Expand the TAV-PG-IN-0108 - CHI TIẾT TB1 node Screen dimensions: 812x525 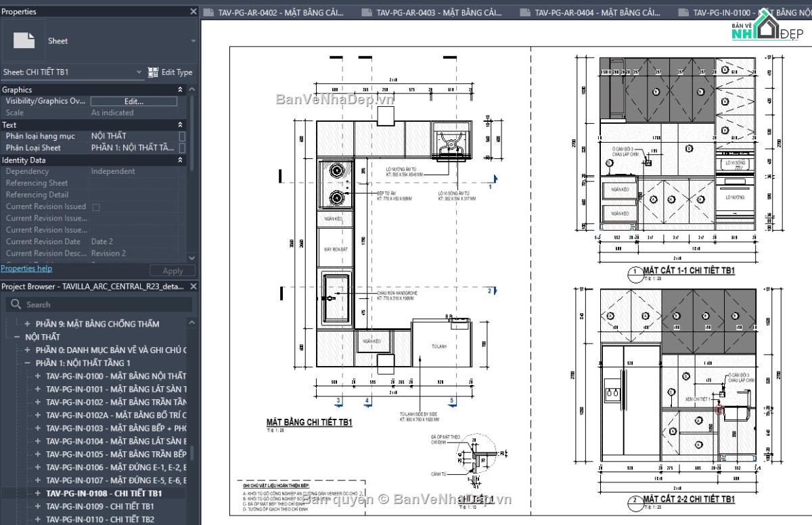[39, 494]
